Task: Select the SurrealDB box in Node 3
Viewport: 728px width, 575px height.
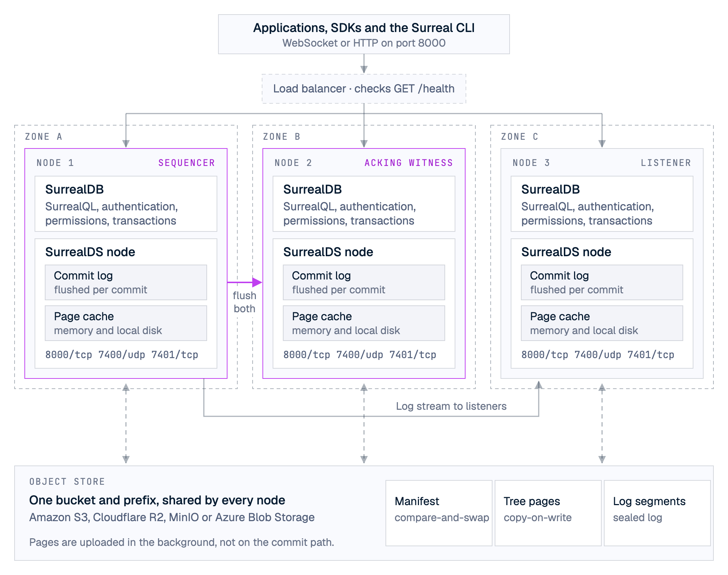Action: tap(602, 204)
